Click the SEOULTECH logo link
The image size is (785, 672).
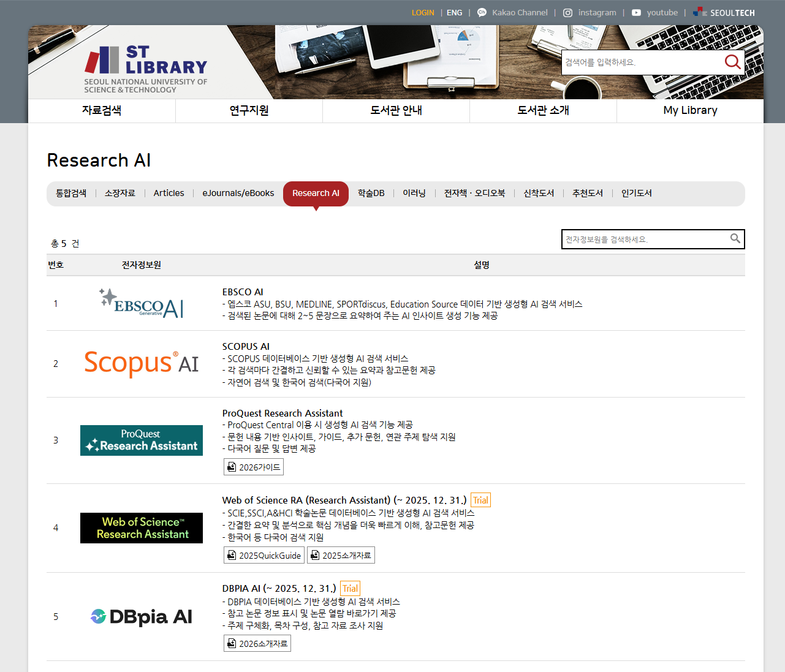click(724, 13)
